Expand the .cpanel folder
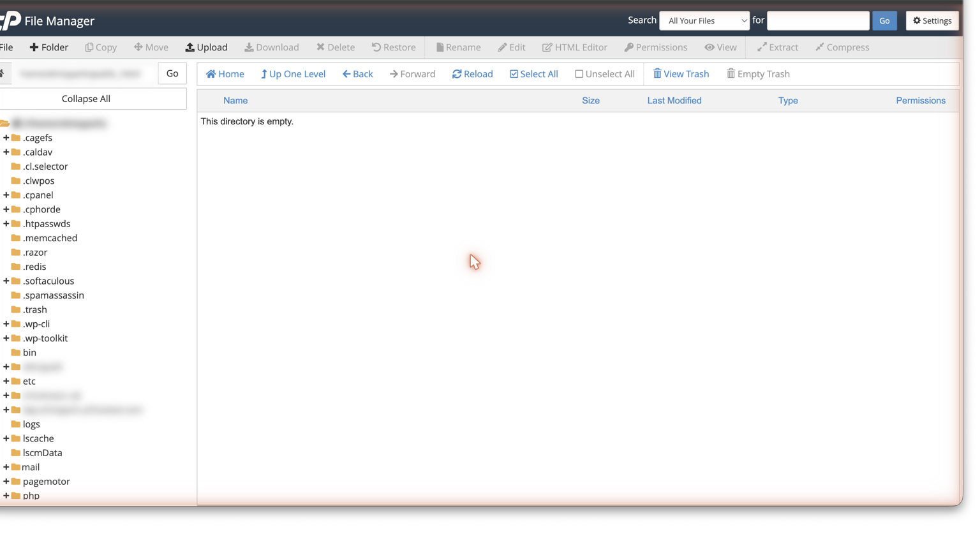 tap(6, 195)
